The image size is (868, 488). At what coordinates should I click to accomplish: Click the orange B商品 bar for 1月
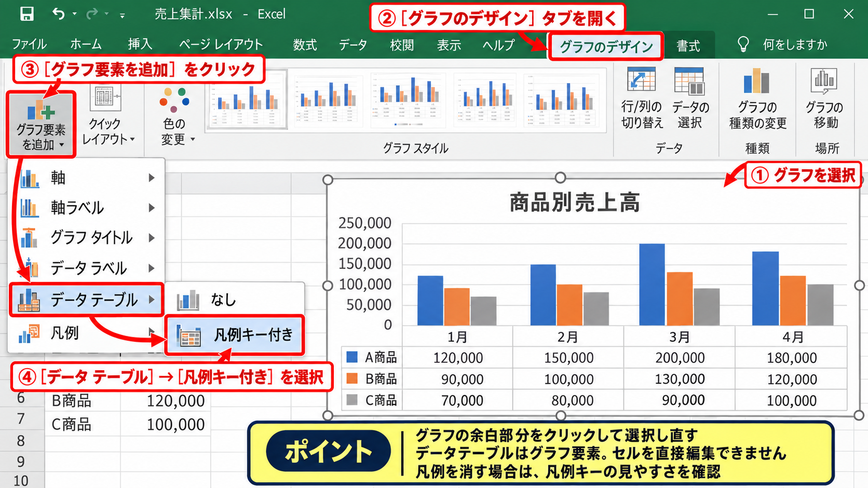click(x=457, y=307)
